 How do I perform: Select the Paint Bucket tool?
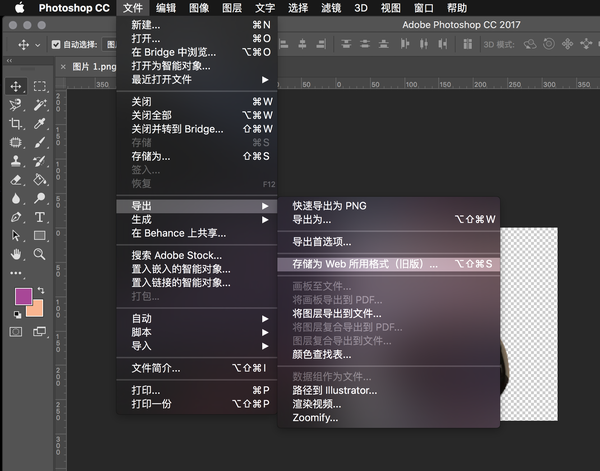[x=39, y=180]
